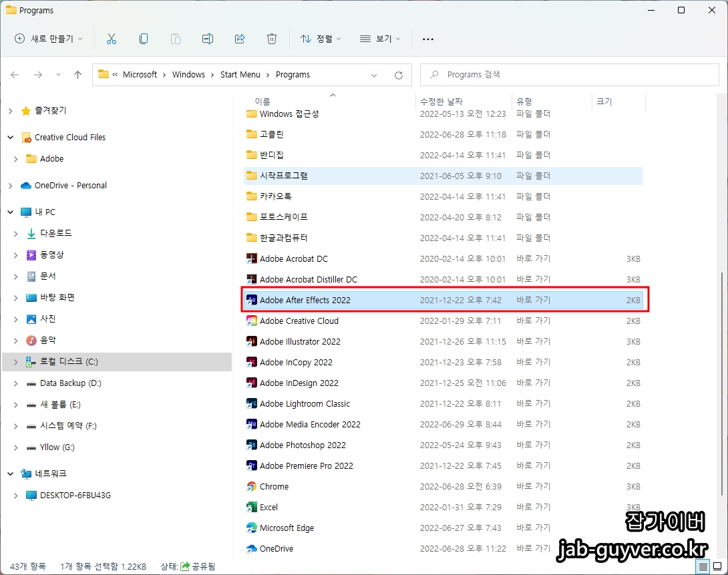This screenshot has width=728, height=575.
Task: Open the 새로 만들기 menu
Action: tap(48, 39)
